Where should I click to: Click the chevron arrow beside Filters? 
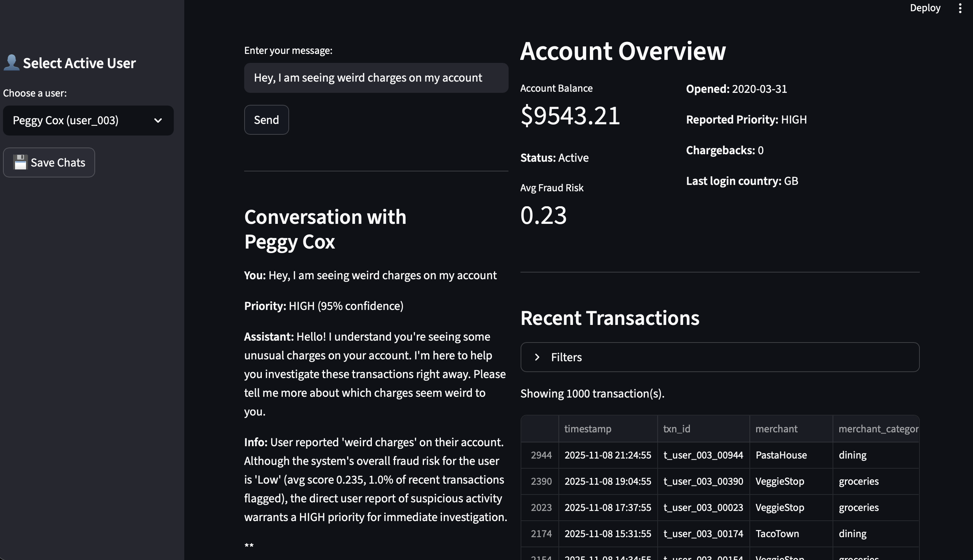pyautogui.click(x=537, y=357)
